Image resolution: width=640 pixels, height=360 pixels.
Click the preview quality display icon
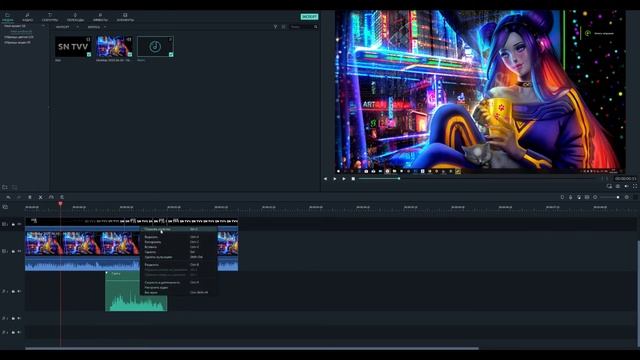pos(609,186)
